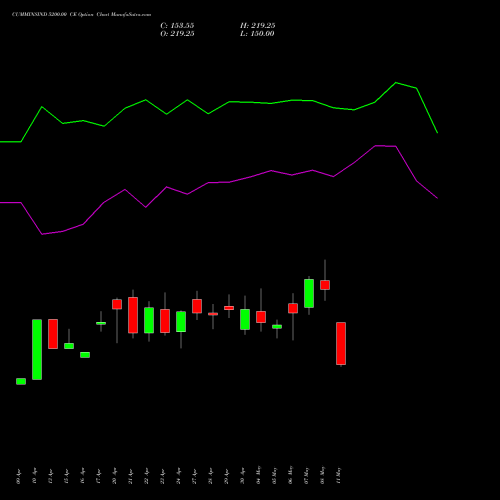Click the red candle for 27 Apr

[197, 306]
